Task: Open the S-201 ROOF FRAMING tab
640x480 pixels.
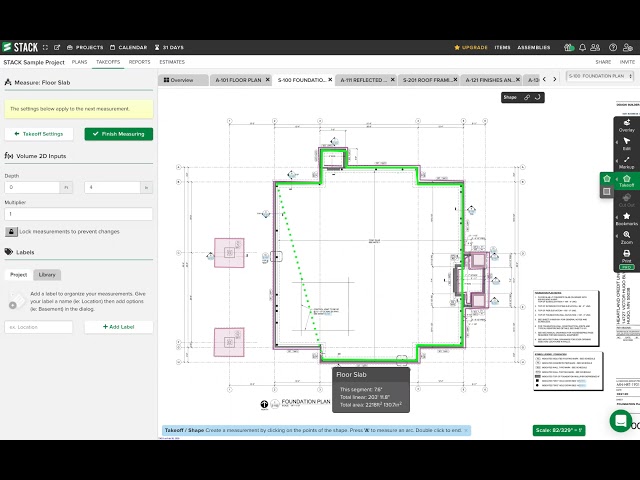Action: click(427, 80)
